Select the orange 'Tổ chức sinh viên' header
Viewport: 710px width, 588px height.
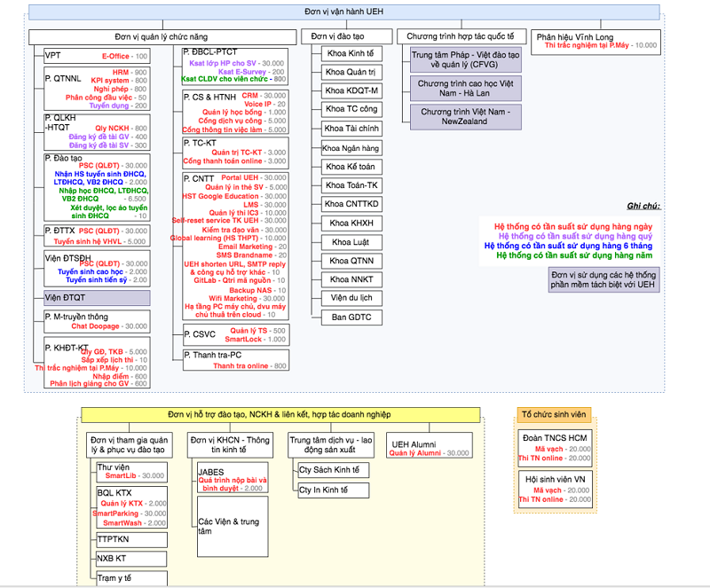(x=553, y=415)
